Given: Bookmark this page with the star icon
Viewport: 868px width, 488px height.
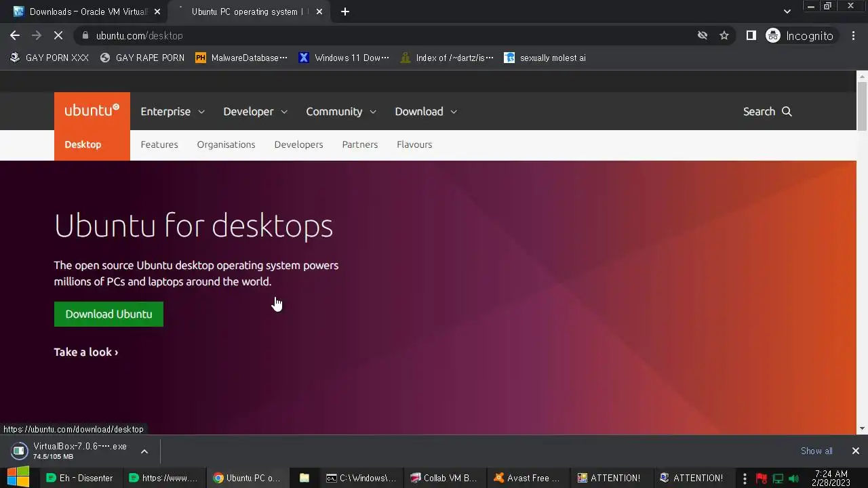Looking at the screenshot, I should 724,35.
